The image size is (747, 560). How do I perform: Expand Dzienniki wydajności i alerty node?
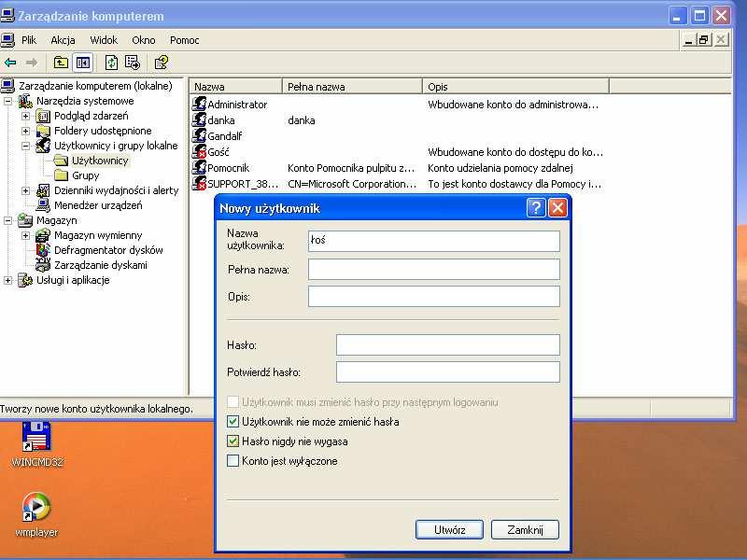pyautogui.click(x=26, y=190)
